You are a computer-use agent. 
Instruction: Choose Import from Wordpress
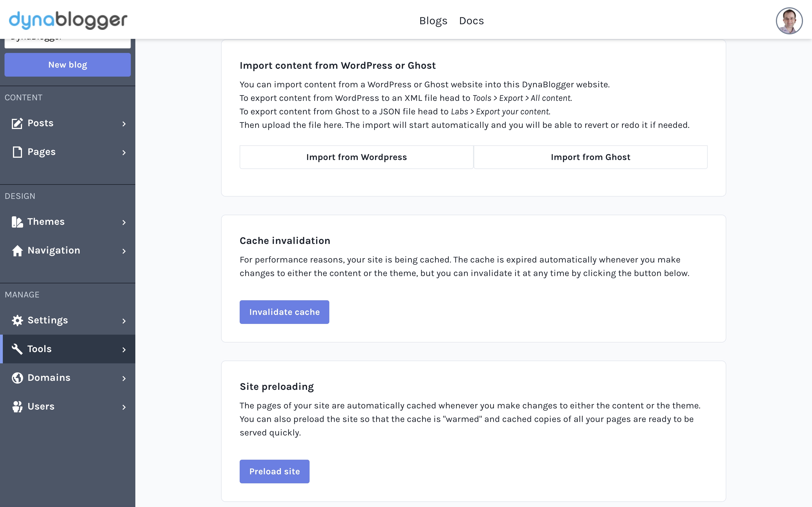(x=356, y=157)
